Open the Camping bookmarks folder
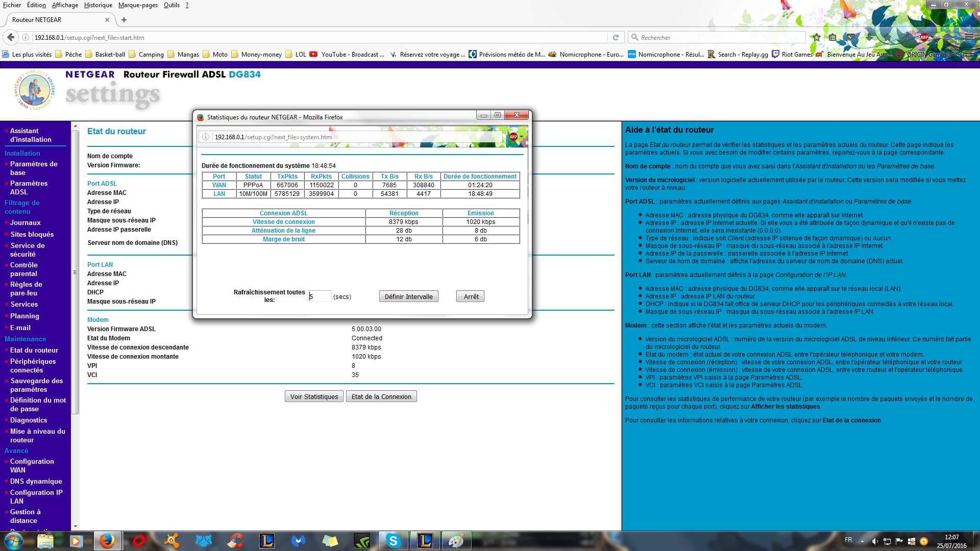Image resolution: width=980 pixels, height=551 pixels. click(146, 55)
